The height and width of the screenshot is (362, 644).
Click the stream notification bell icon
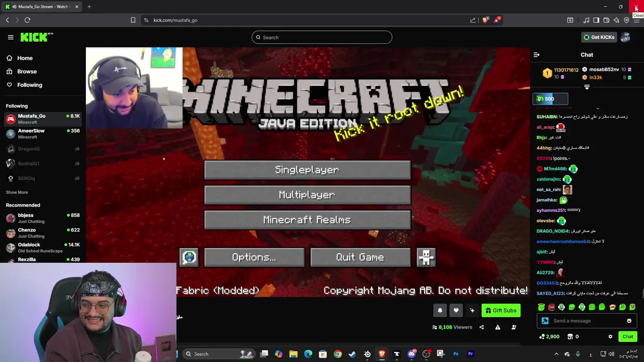[x=440, y=310]
